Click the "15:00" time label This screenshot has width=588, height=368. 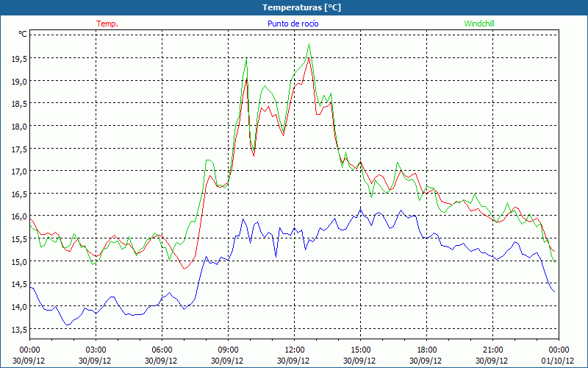click(360, 350)
